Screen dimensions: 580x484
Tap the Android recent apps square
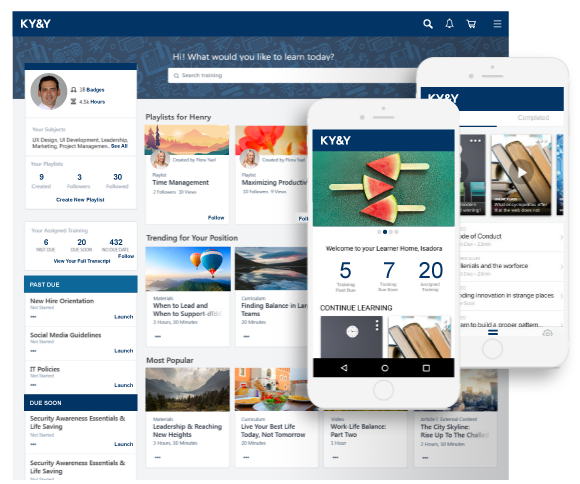[426, 368]
